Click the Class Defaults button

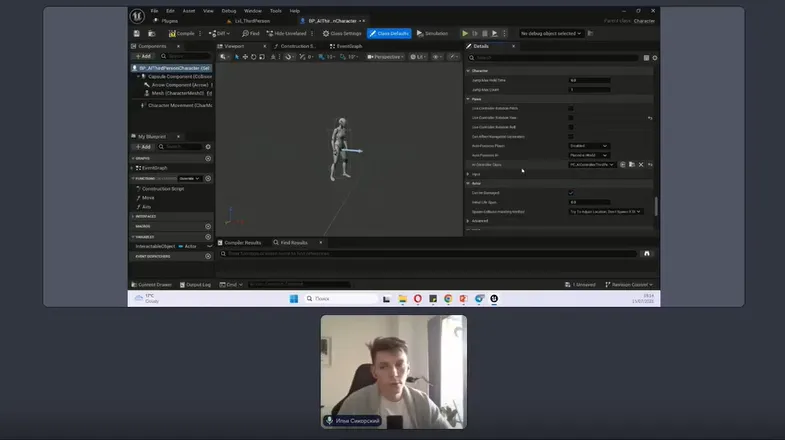(x=389, y=33)
